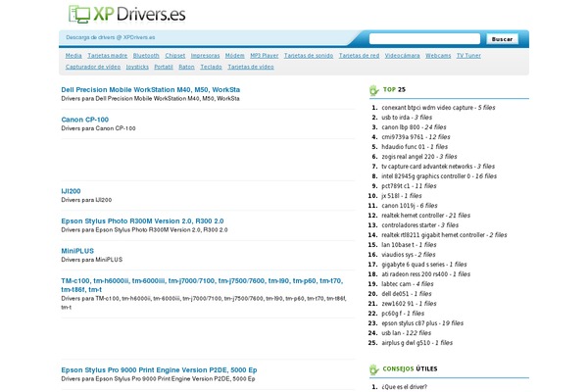This screenshot has width=588, height=392.
Task: Select 'ati radeon ress 200 rs400' entry
Action: [x=426, y=273]
